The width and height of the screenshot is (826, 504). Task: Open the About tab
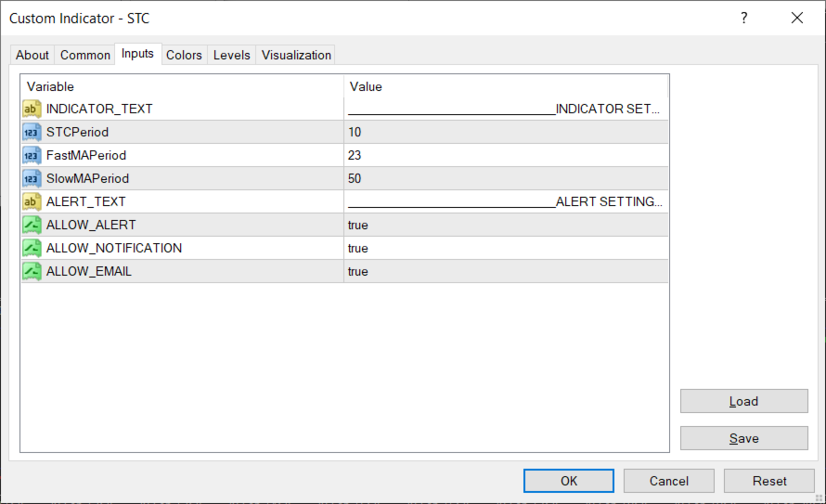pos(32,55)
